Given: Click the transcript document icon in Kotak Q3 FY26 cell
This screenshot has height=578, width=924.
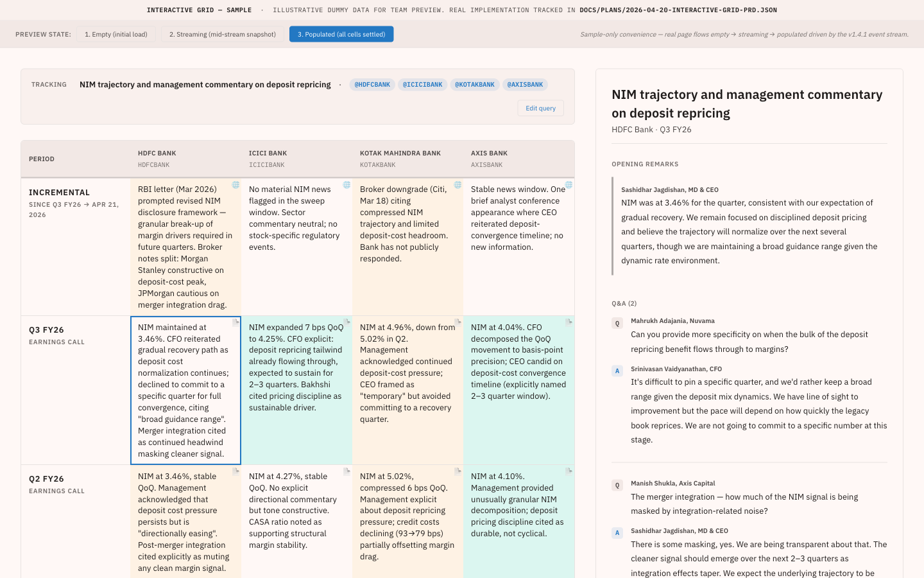Looking at the screenshot, I should 458,322.
